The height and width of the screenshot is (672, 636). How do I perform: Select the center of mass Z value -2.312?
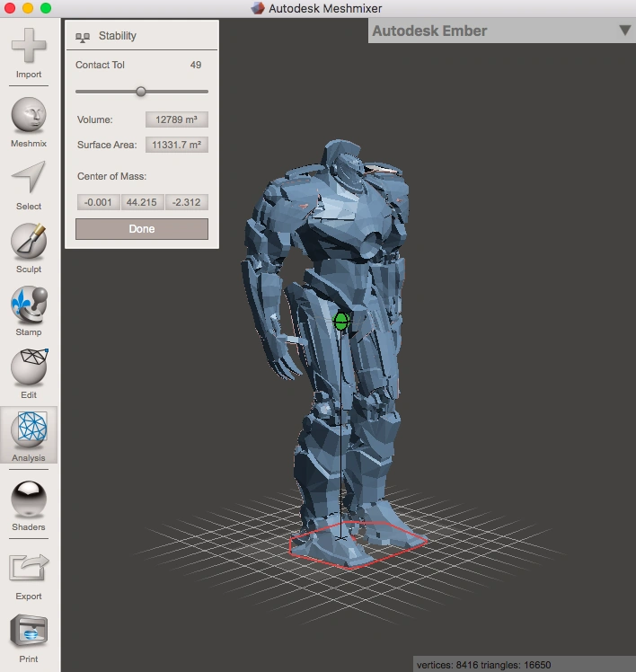coord(186,202)
